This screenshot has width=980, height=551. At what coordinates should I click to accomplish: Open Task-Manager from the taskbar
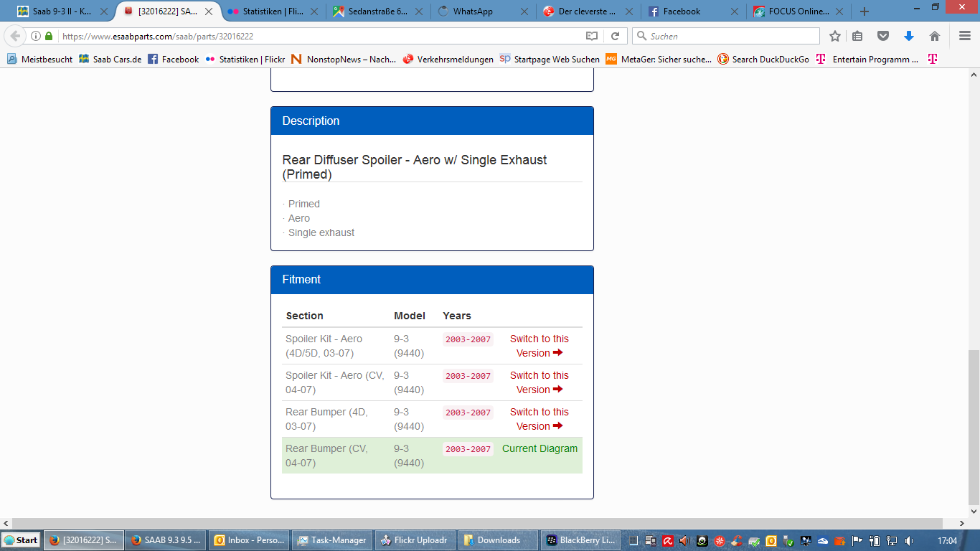[333, 540]
